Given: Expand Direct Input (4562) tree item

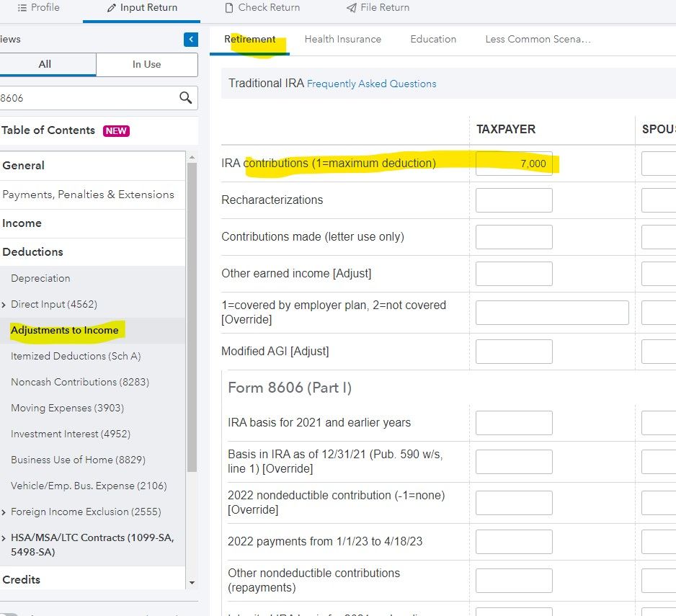Looking at the screenshot, I should click(4, 305).
